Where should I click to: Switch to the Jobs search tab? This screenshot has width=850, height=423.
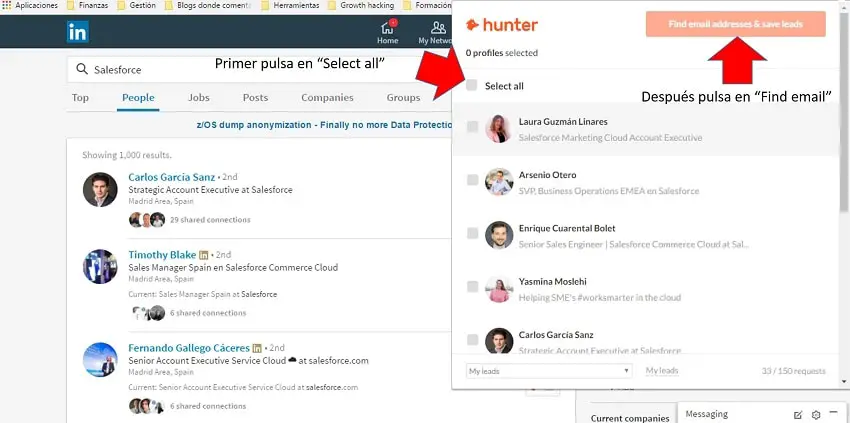click(198, 98)
